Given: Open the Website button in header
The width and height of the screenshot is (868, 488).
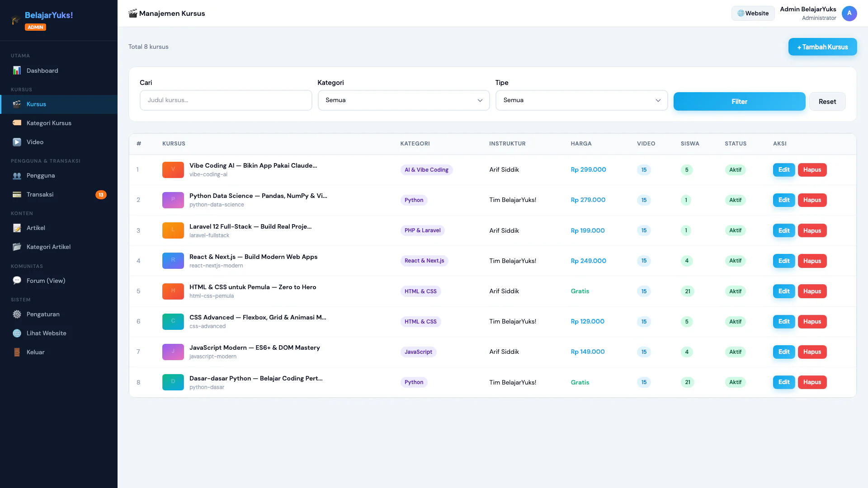Looking at the screenshot, I should point(753,13).
